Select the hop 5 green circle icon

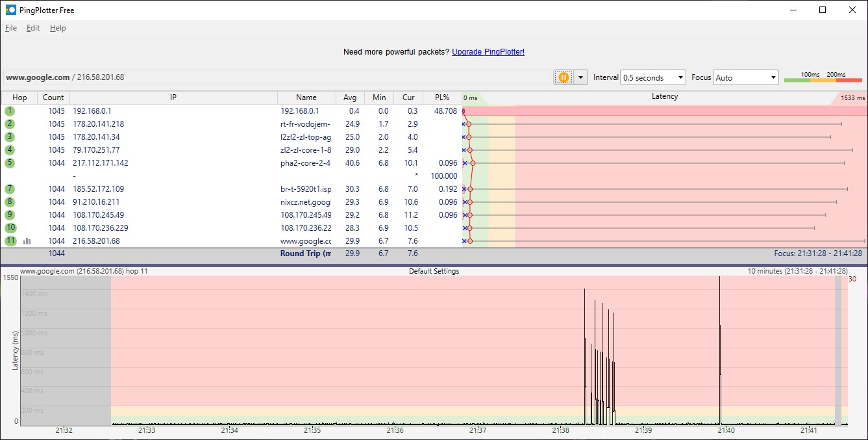[x=10, y=163]
